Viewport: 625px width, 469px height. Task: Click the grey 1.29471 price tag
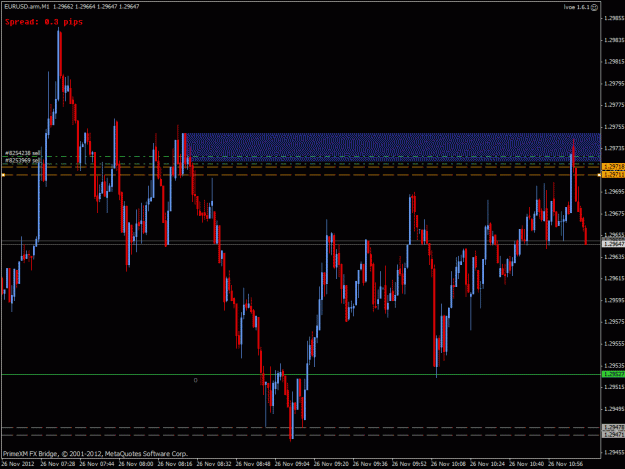pos(613,435)
